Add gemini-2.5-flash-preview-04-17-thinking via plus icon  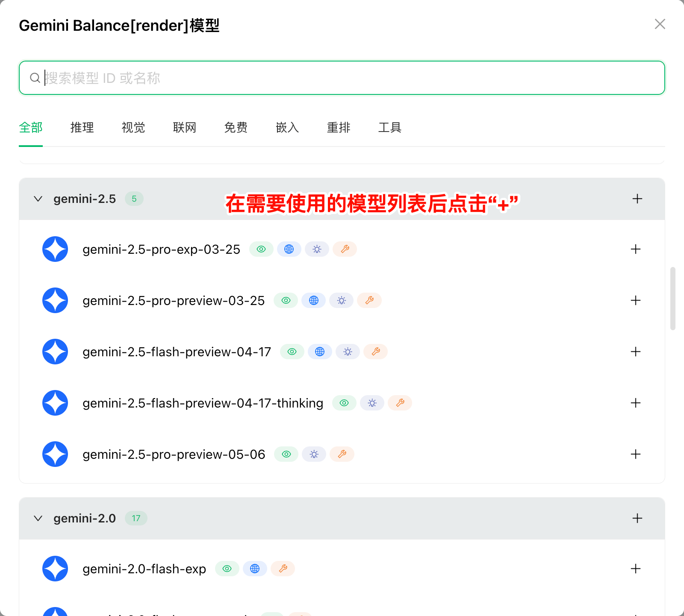point(636,403)
